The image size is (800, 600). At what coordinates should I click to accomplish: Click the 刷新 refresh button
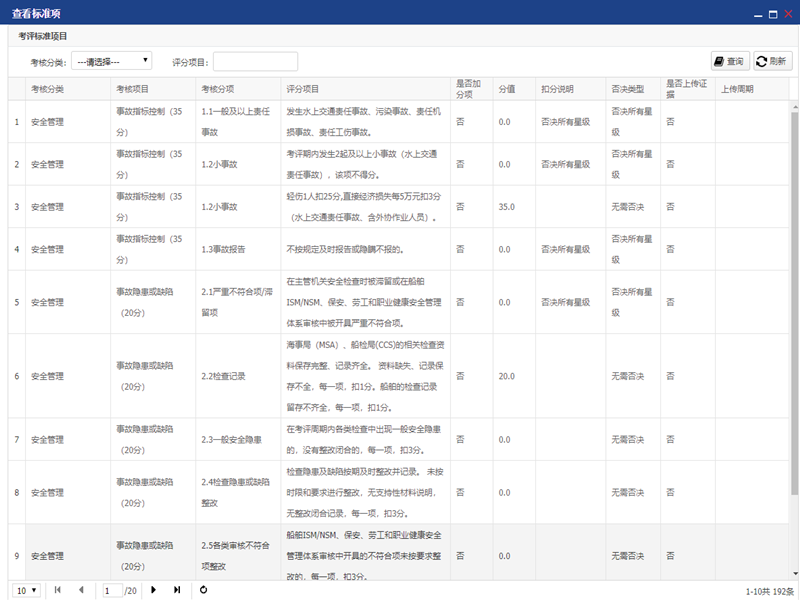pos(773,61)
